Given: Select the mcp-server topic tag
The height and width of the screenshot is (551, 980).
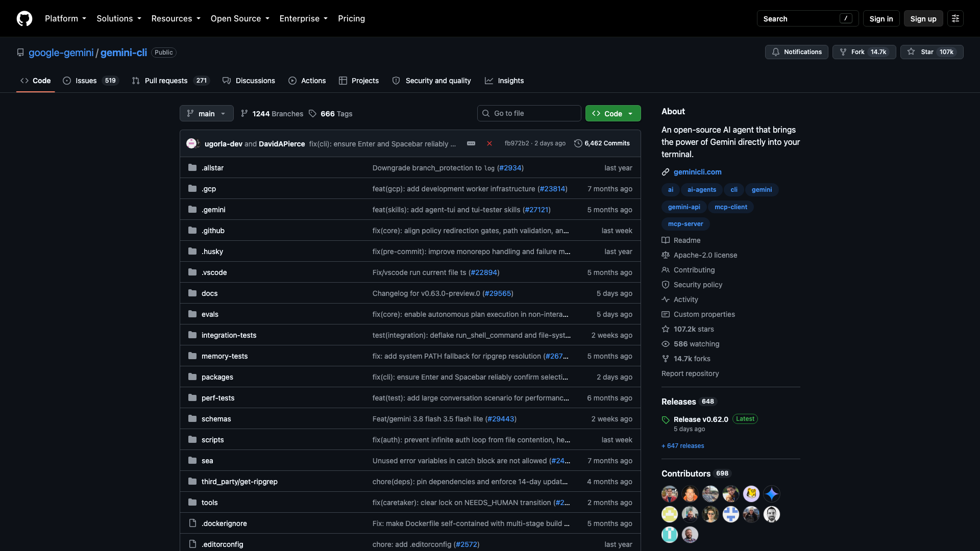Looking at the screenshot, I should point(685,224).
